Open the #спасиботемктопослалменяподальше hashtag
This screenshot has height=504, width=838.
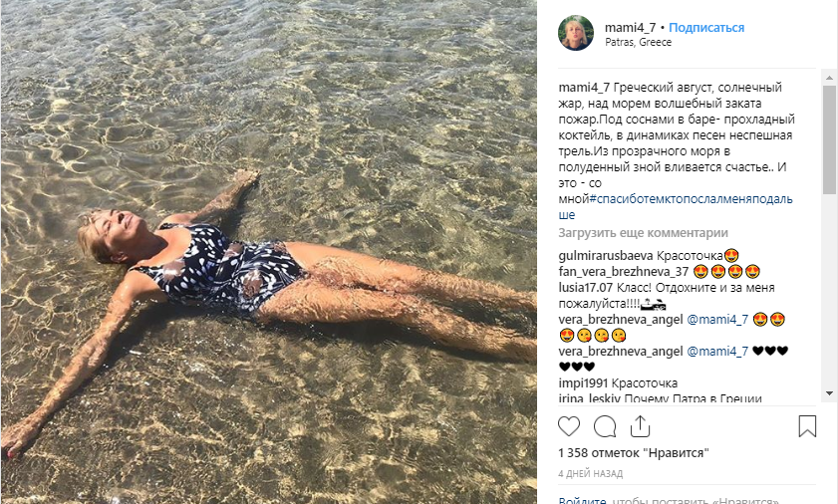pyautogui.click(x=676, y=207)
